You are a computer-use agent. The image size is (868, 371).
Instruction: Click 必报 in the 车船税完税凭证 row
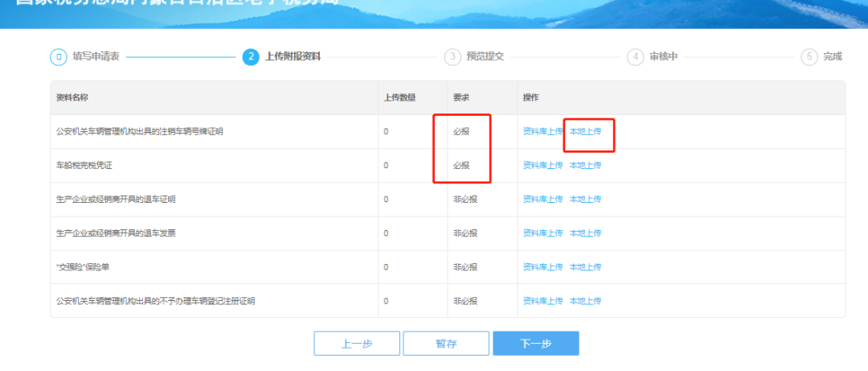coord(461,165)
